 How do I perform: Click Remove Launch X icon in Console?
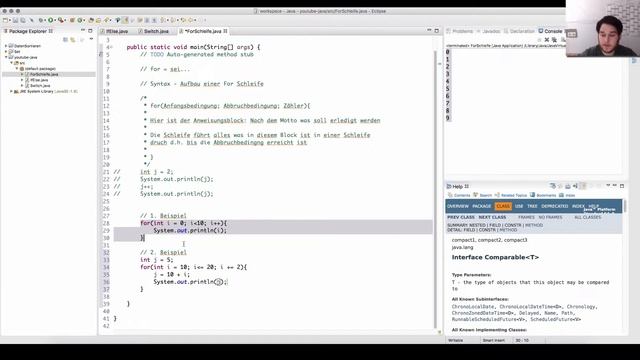click(x=547, y=40)
